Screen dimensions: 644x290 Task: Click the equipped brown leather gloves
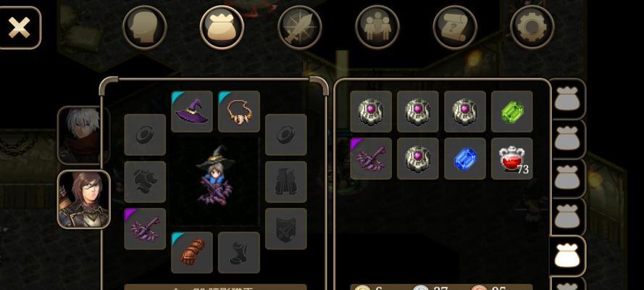192,252
